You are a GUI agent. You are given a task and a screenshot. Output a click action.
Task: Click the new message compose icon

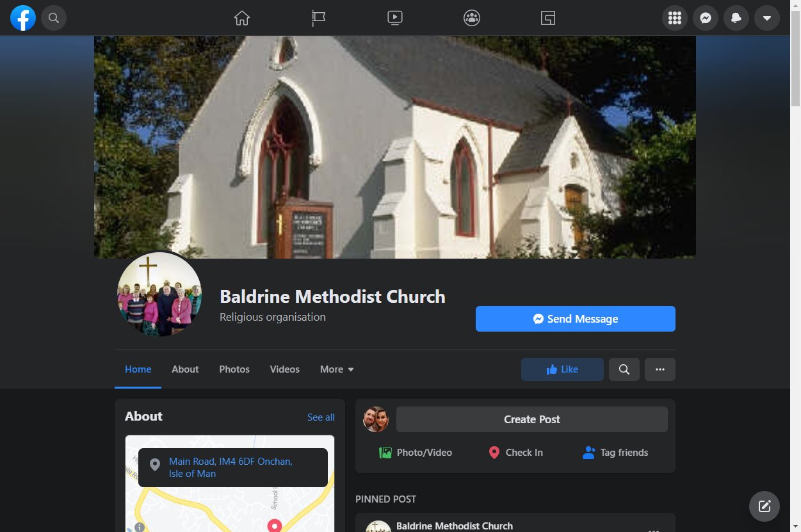pyautogui.click(x=765, y=506)
